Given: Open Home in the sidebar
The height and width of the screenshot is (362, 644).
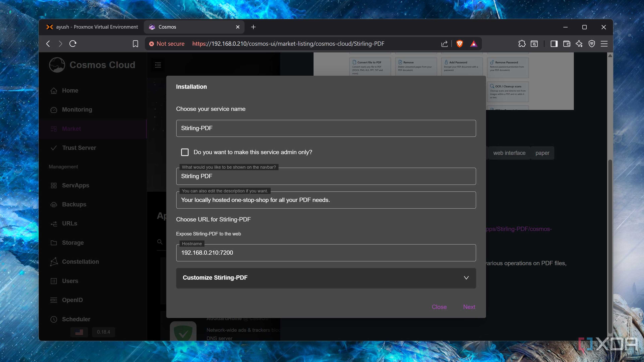Looking at the screenshot, I should pyautogui.click(x=93, y=90).
